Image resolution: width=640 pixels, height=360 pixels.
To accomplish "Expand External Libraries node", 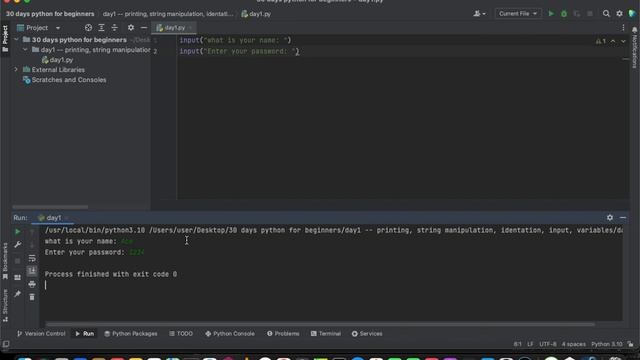I will tap(16, 69).
